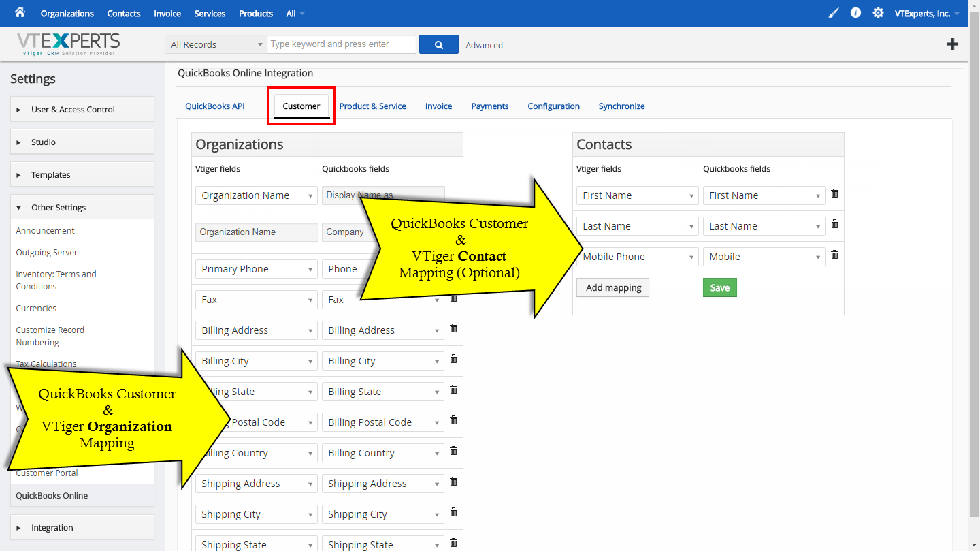Image resolution: width=980 pixels, height=551 pixels.
Task: Click the VTExperts logo
Action: (x=69, y=44)
